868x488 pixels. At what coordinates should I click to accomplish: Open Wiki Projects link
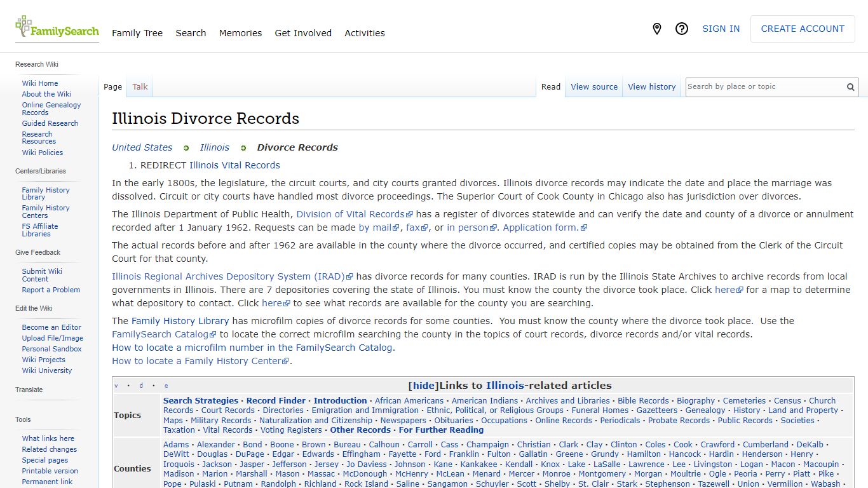coord(44,360)
